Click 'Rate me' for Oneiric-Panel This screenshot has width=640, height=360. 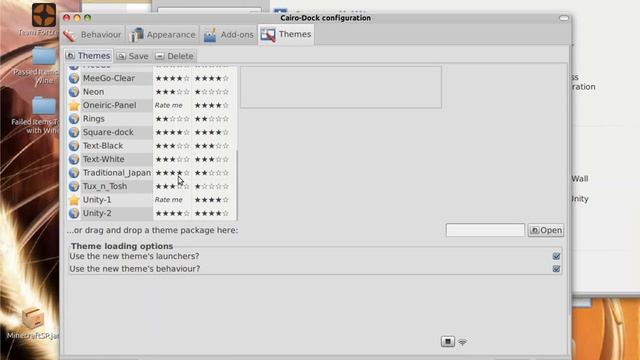point(169,105)
